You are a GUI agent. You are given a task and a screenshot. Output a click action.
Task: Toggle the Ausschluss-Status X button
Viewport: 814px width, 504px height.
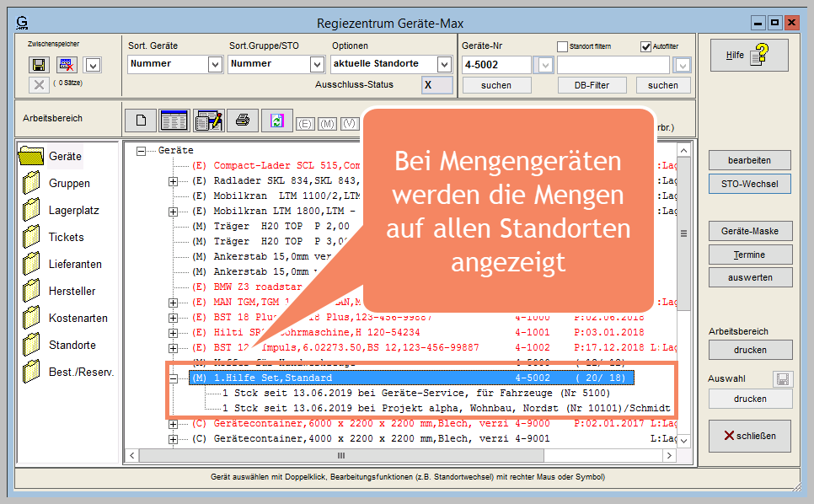[437, 85]
